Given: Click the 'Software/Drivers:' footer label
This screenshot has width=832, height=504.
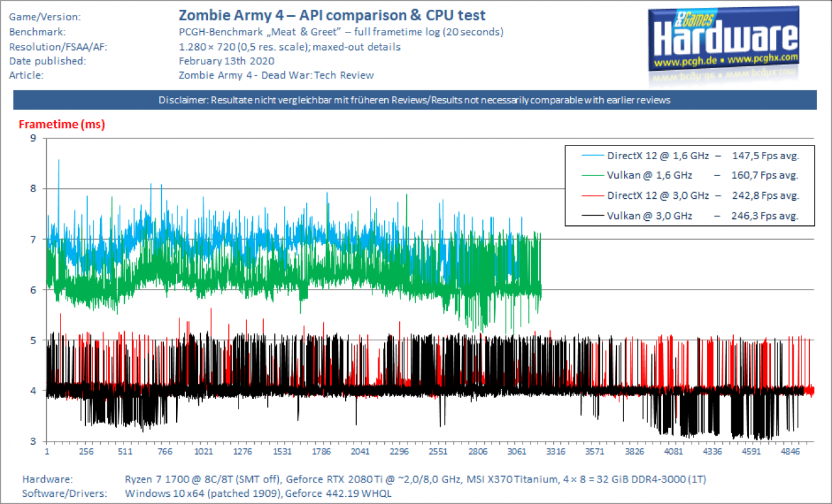Looking at the screenshot, I should (64, 494).
